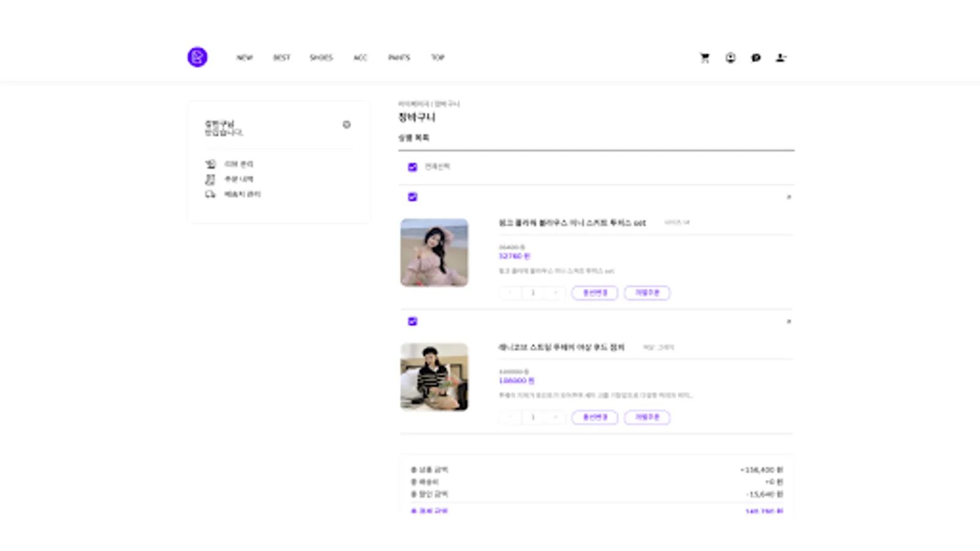This screenshot has height=551, width=980.
Task: Open the striped hoodie product title
Action: [562, 347]
